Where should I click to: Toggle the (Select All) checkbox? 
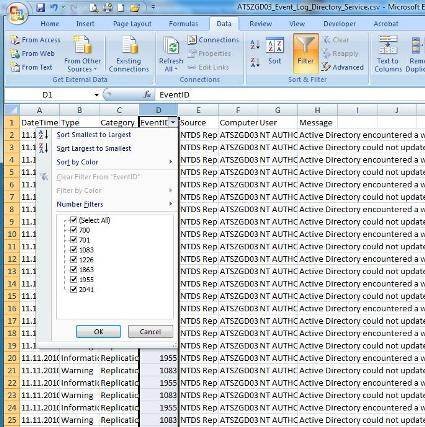tap(74, 220)
